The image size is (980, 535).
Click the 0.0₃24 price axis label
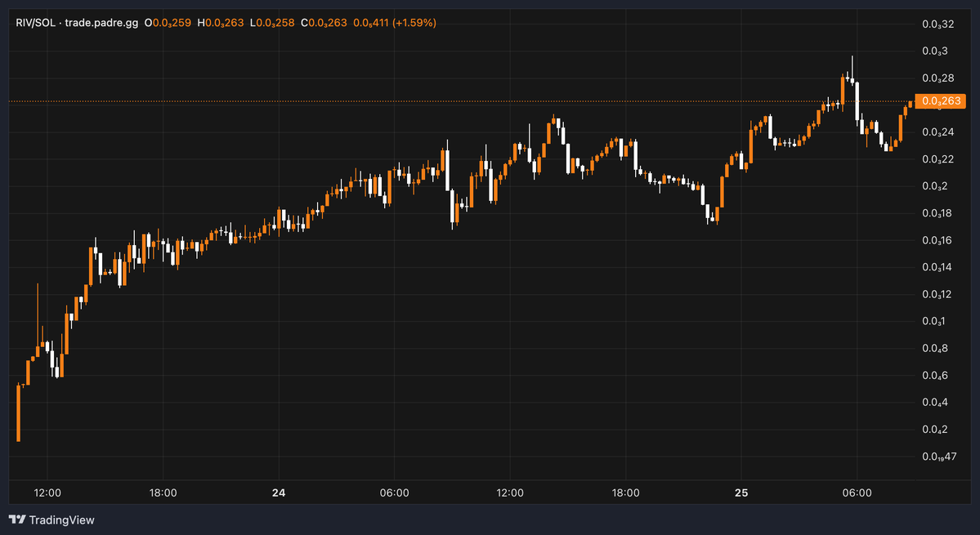[938, 132]
